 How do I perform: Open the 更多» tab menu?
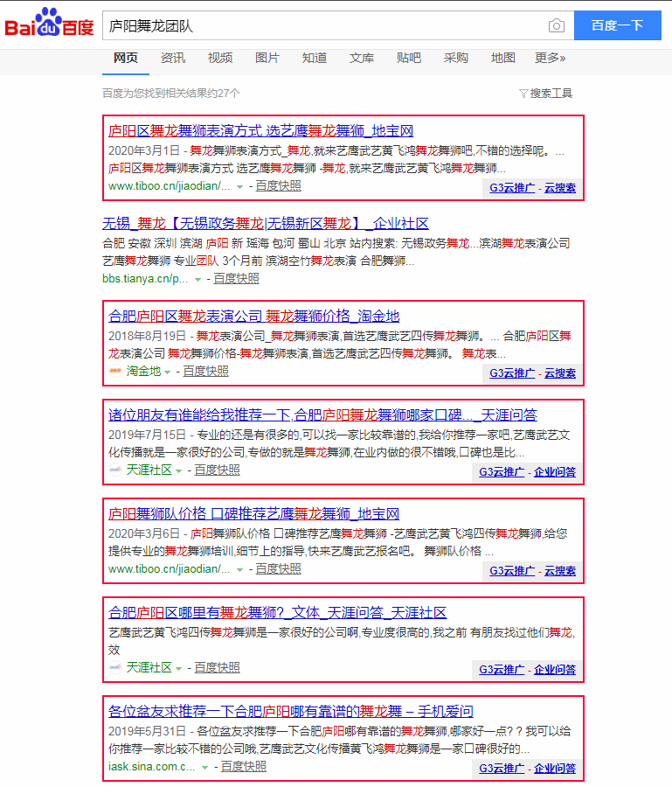pos(551,59)
